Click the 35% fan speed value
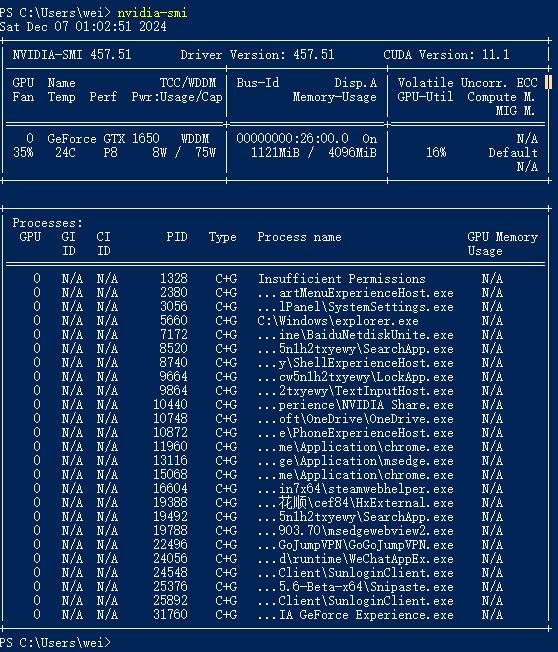 pyautogui.click(x=23, y=153)
